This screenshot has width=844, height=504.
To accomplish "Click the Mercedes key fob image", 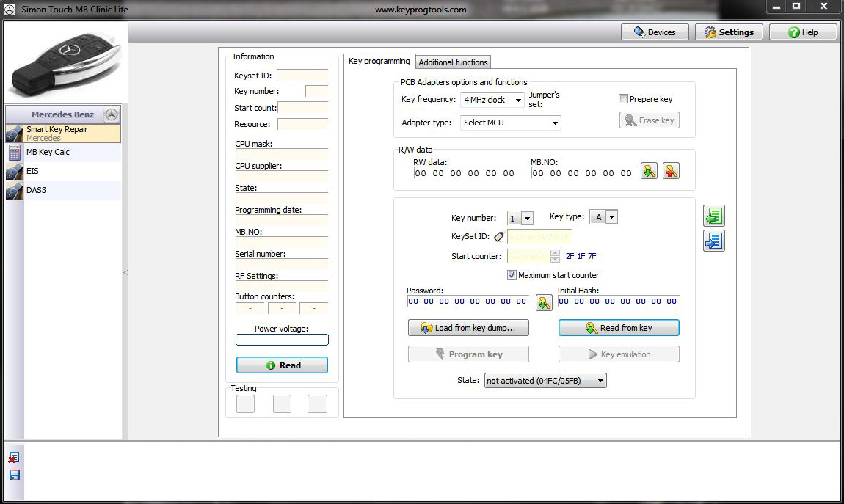I will [x=66, y=63].
